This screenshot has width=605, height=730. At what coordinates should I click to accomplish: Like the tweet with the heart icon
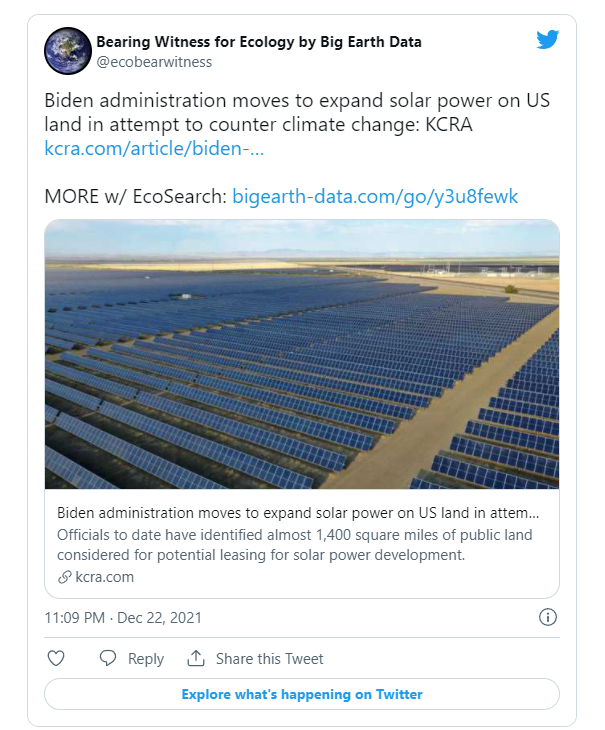coord(57,658)
